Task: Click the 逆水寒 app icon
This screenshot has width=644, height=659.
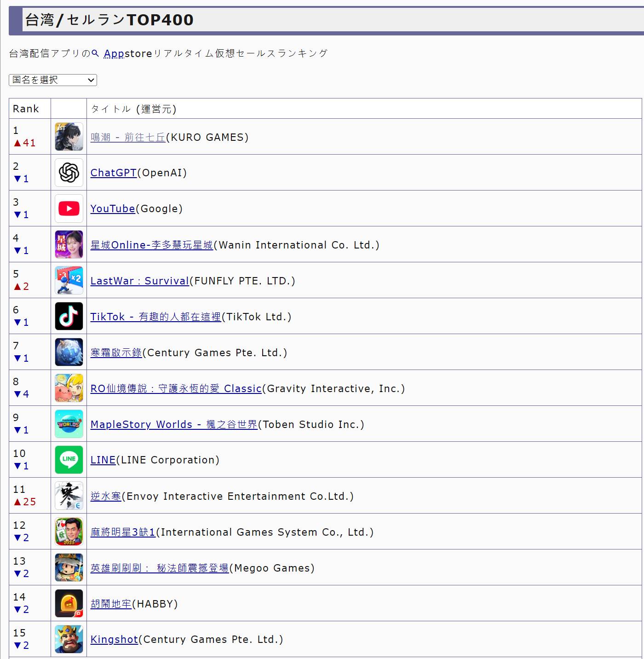Action: (69, 496)
